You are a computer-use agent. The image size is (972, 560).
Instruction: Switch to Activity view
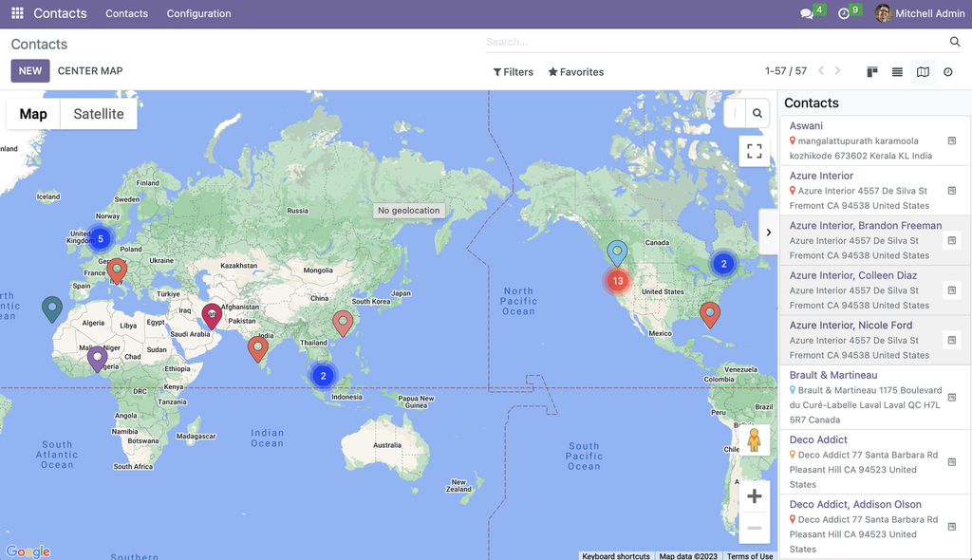(x=948, y=72)
